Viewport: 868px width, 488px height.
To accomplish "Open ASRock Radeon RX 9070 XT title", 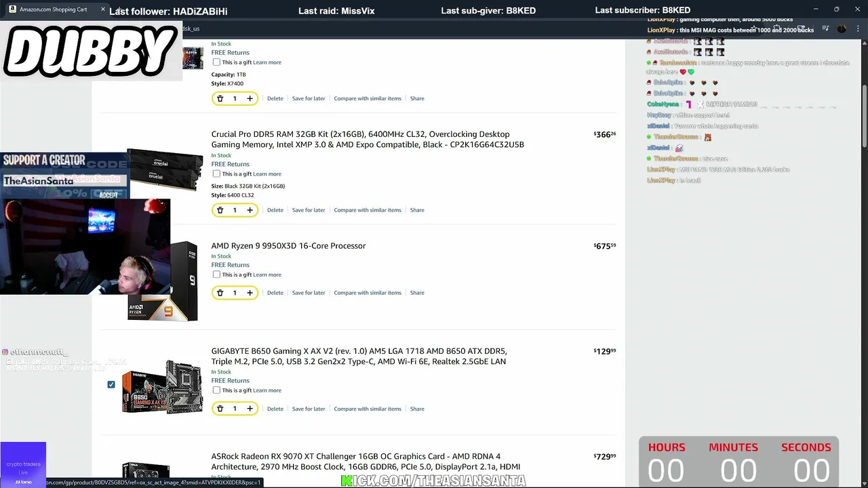I will pyautogui.click(x=366, y=462).
